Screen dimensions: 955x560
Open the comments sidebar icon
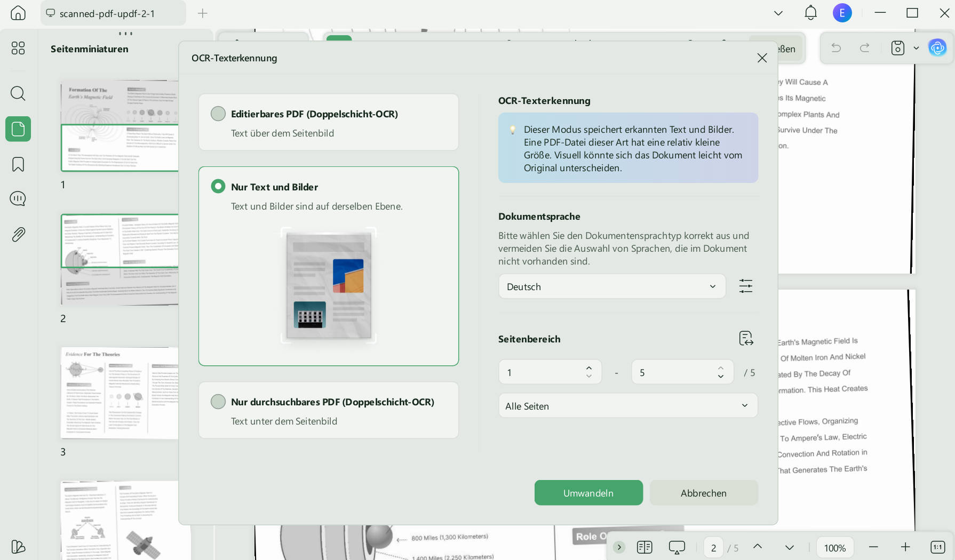[x=18, y=199]
